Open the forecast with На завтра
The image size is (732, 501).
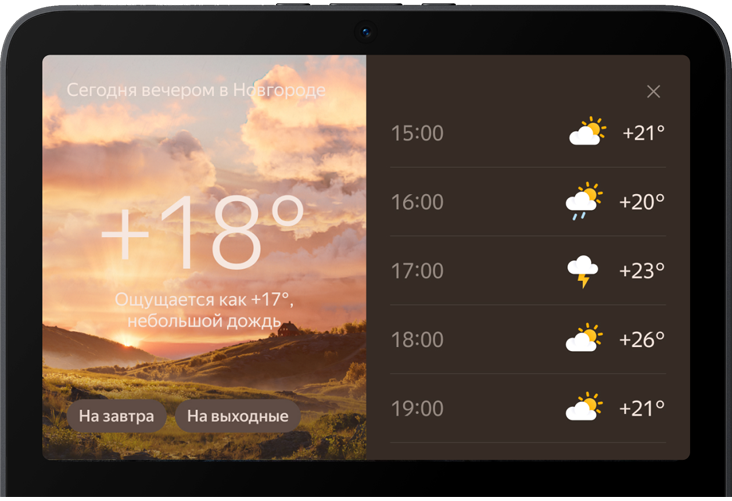coord(117,416)
